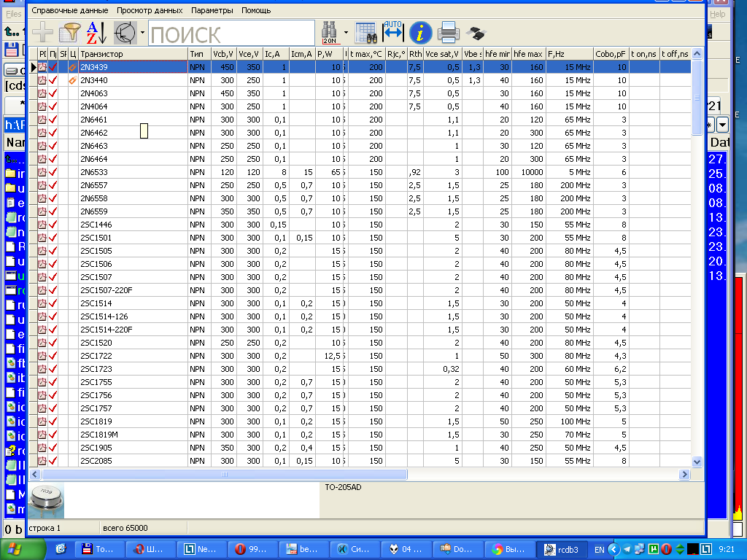Click the orange link icon for 2N3440
The height and width of the screenshot is (560, 747).
tap(73, 80)
